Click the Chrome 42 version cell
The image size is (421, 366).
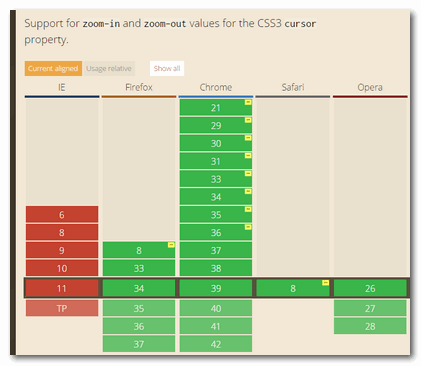216,344
